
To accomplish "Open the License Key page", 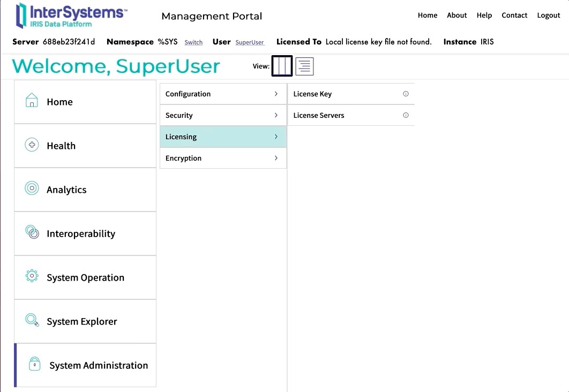I will pos(312,94).
